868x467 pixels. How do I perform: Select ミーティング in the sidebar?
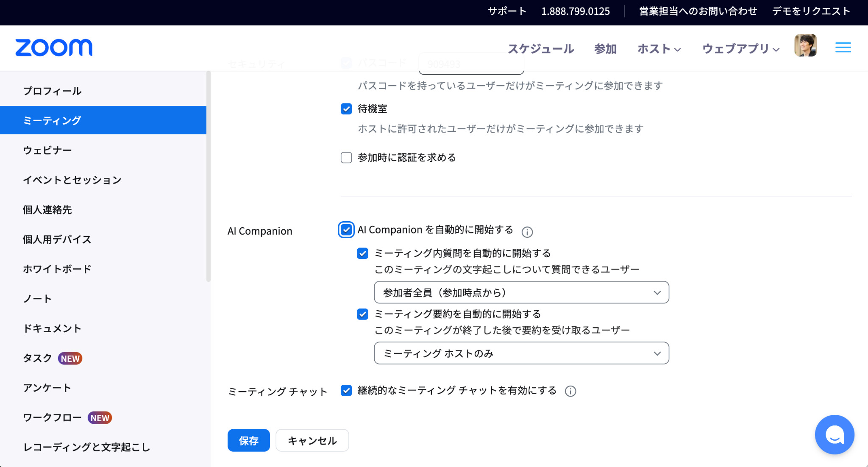point(103,120)
